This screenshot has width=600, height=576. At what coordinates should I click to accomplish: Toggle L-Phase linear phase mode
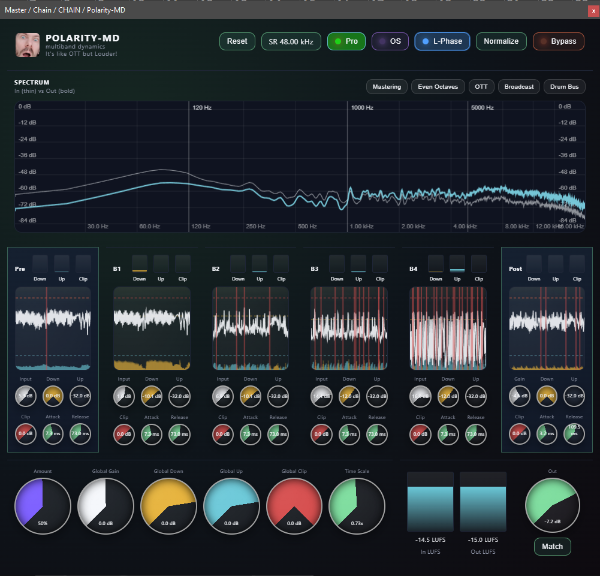(442, 42)
